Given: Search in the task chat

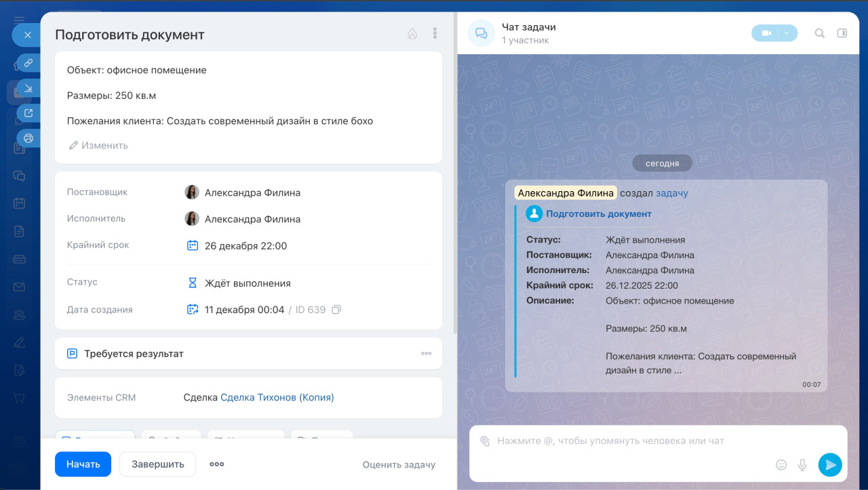Looking at the screenshot, I should pos(820,33).
